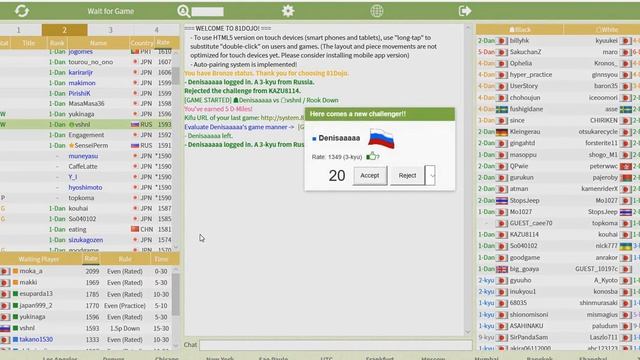Select player PirishiK in the list
This screenshot has height=360, width=640.
(x=79, y=93)
